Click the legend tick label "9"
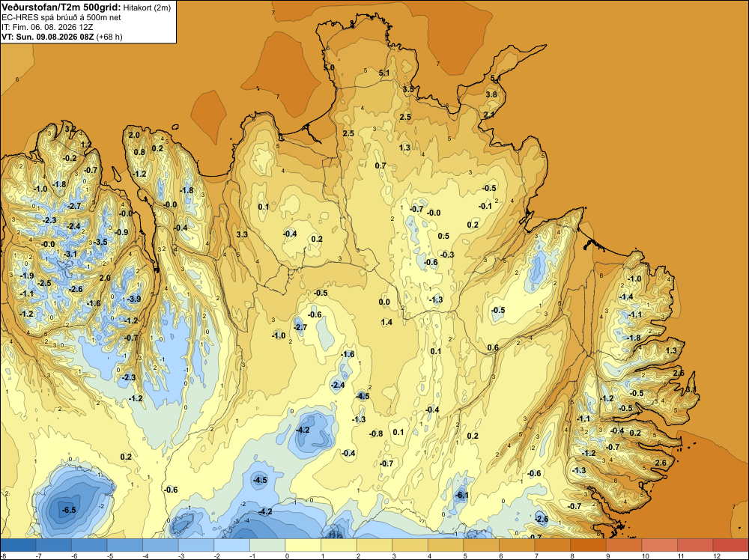 [x=608, y=556]
